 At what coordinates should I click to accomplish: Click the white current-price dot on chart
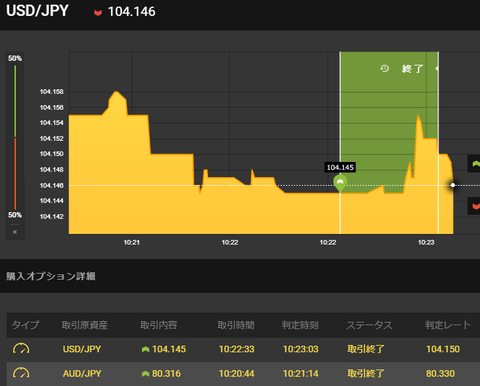[x=453, y=185]
